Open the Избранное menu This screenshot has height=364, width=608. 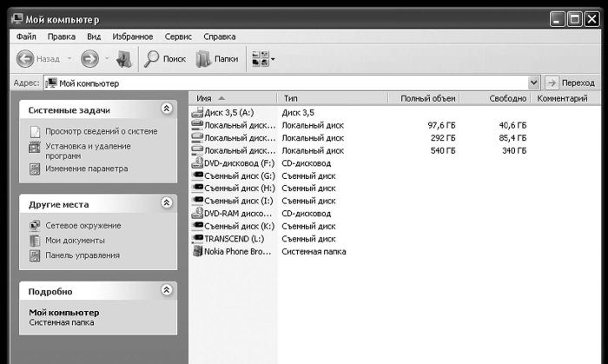click(x=132, y=36)
